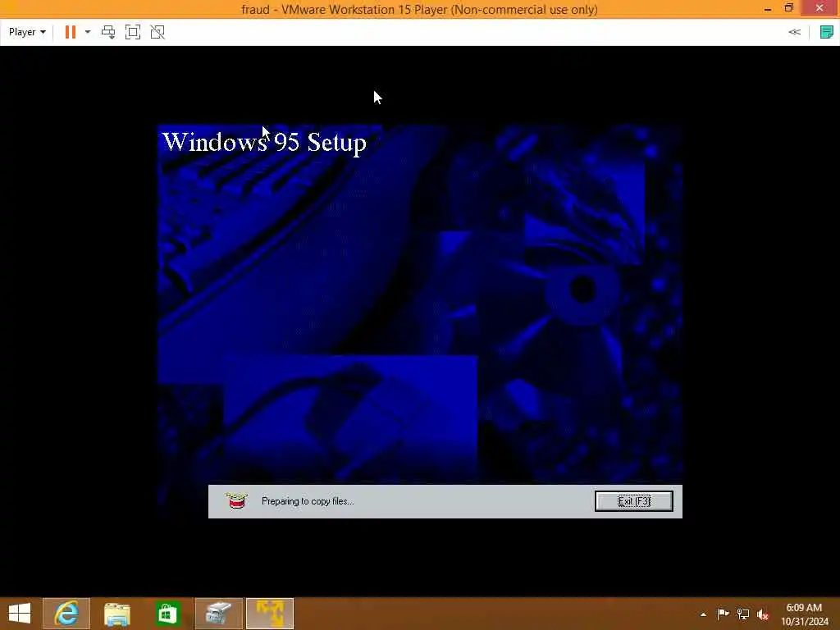This screenshot has height=630, width=840.
Task: Click the VMware Workstation title bar text
Action: pyautogui.click(x=419, y=9)
